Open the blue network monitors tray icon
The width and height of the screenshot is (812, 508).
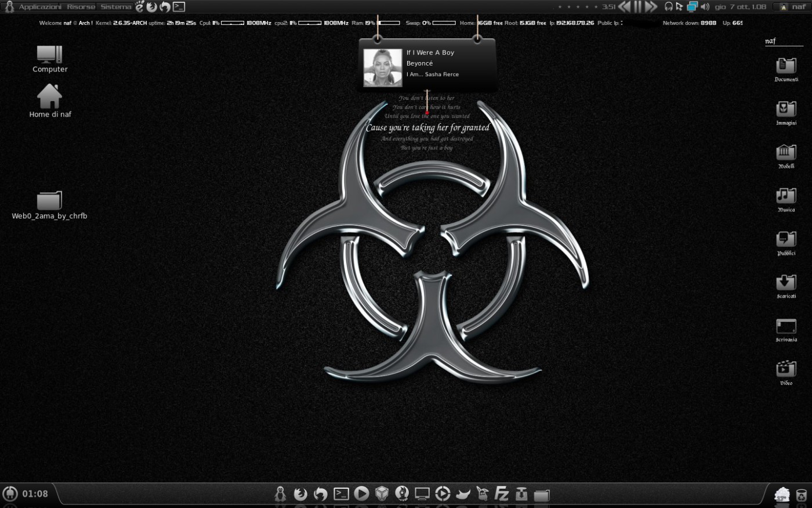pos(692,7)
